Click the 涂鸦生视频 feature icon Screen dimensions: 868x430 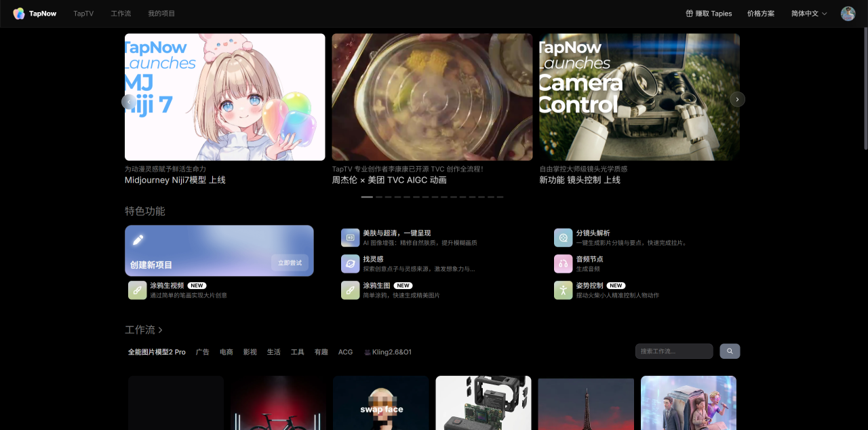[138, 290]
